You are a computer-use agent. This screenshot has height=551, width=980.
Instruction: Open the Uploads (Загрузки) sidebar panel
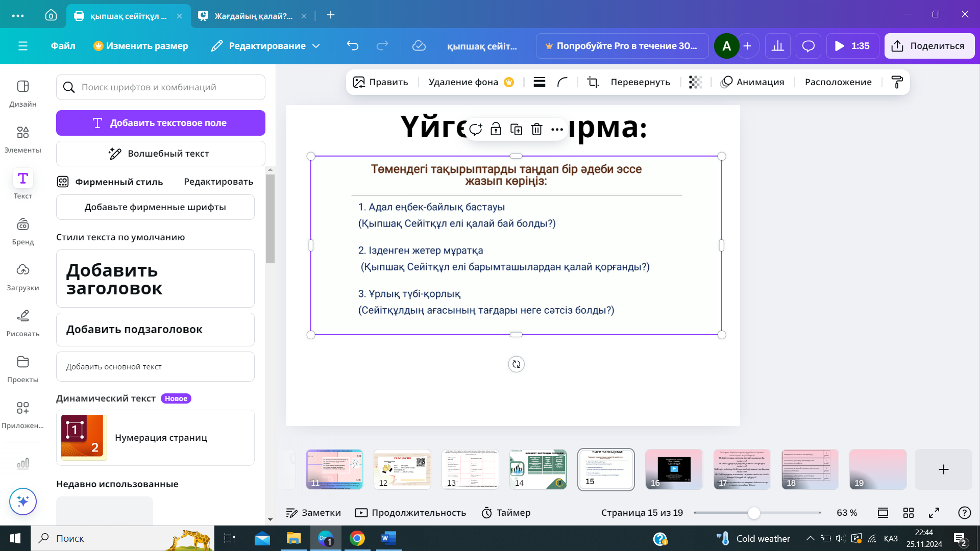click(22, 277)
